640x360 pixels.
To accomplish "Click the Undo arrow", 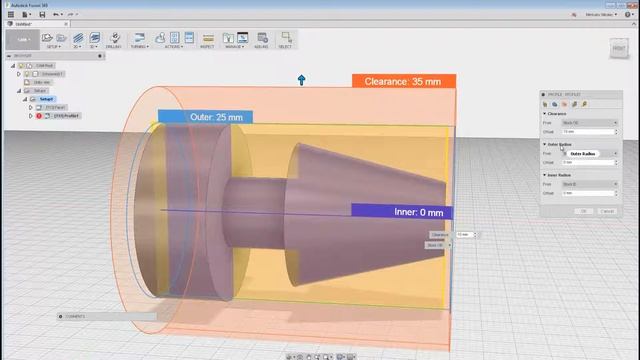I will click(56, 15).
